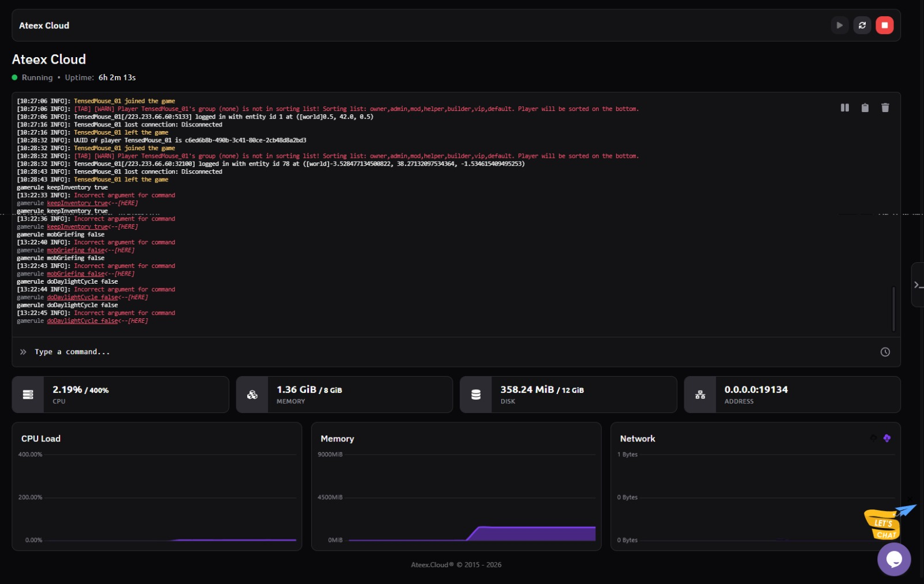Click the 13:22:33 Incorrect argument line
The height and width of the screenshot is (584, 924).
(96, 195)
